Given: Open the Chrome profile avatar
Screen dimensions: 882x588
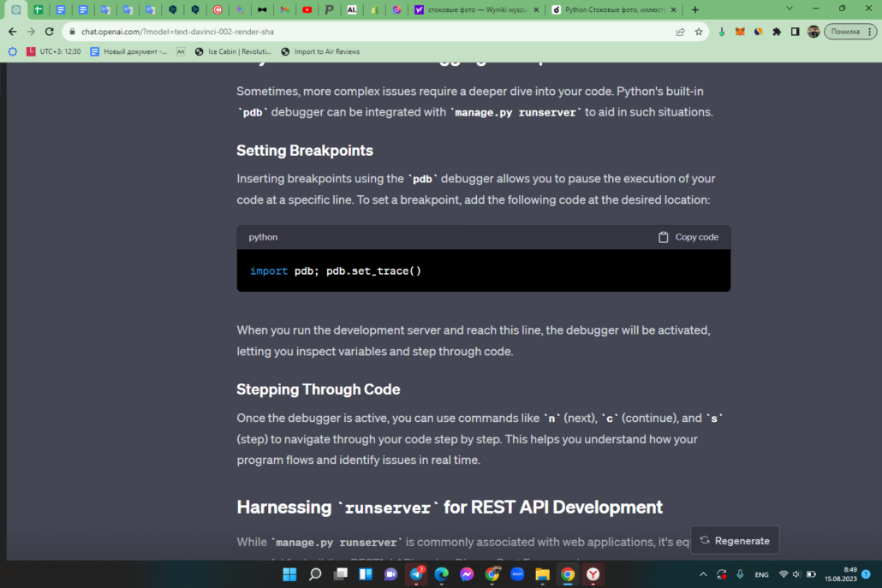Looking at the screenshot, I should [x=813, y=32].
